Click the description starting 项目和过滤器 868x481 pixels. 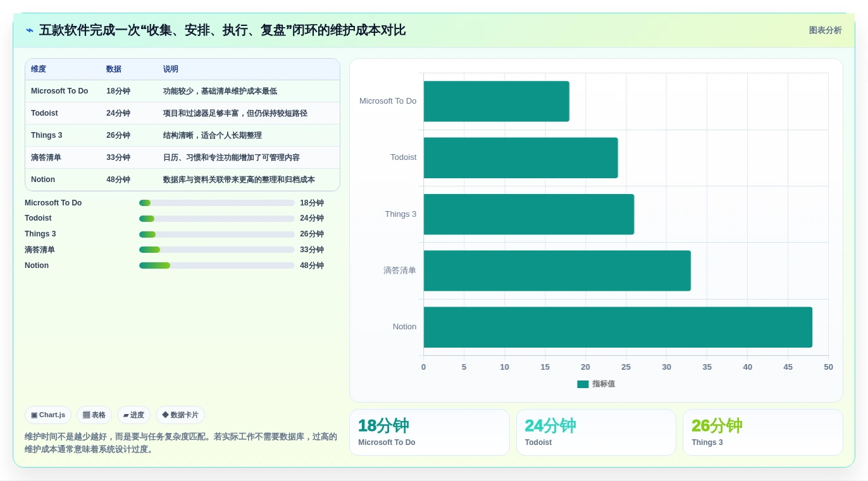tap(235, 113)
